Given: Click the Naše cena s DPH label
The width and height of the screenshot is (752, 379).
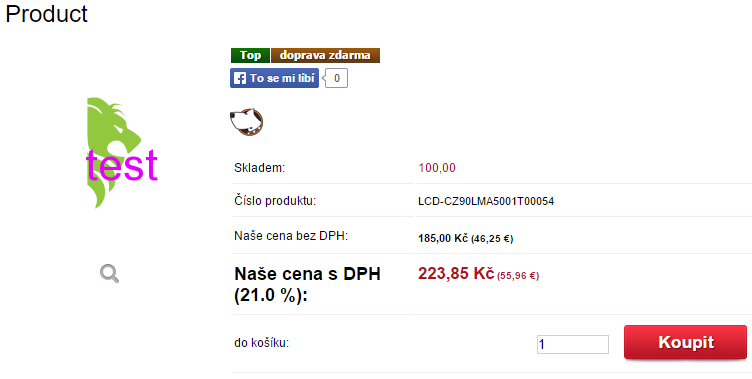Looking at the screenshot, I should click(307, 284).
